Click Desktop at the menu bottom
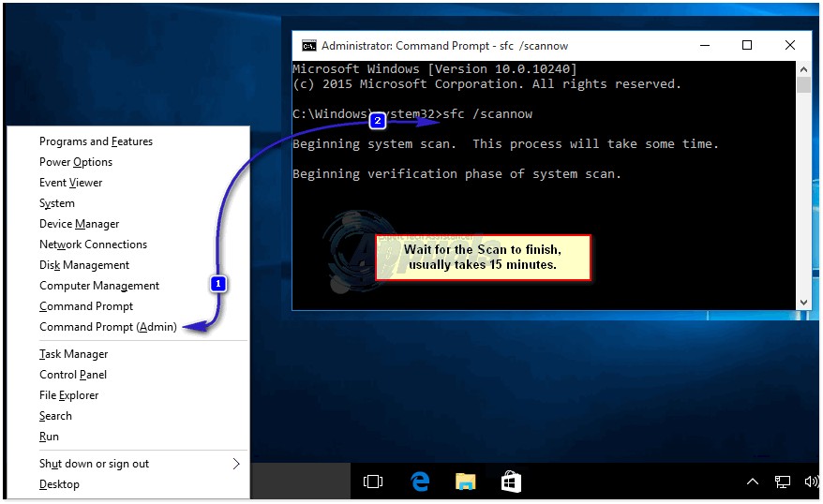This screenshot has height=504, width=823. [59, 484]
